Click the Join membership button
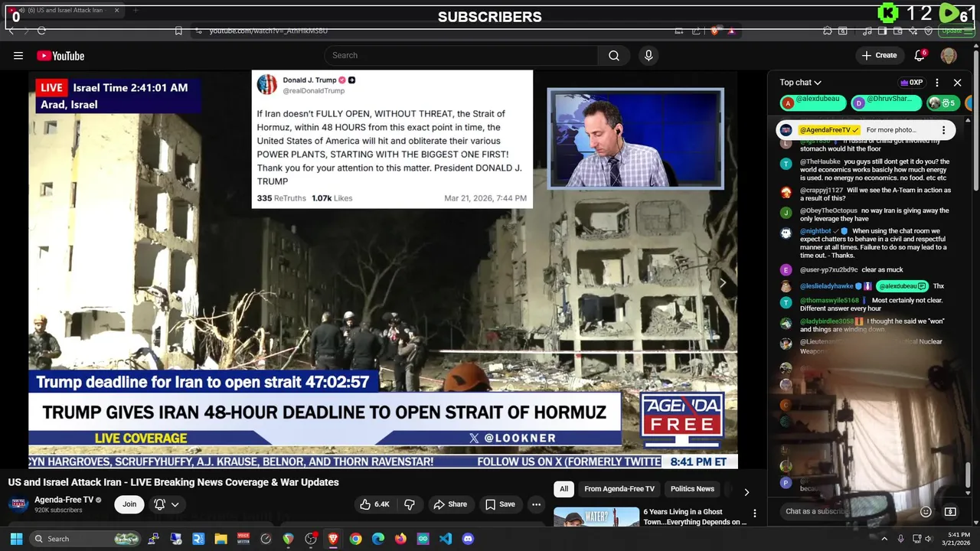 click(x=129, y=504)
